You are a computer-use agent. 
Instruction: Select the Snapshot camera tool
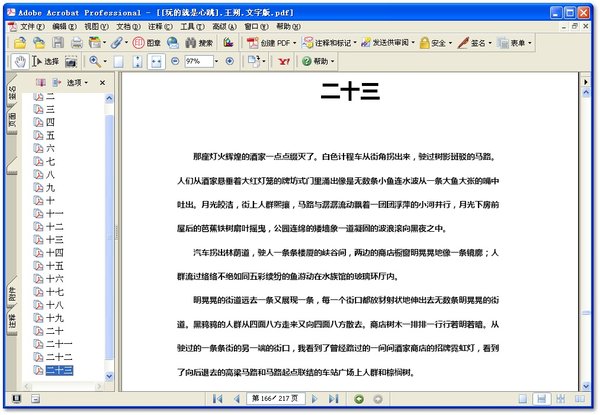(x=71, y=61)
